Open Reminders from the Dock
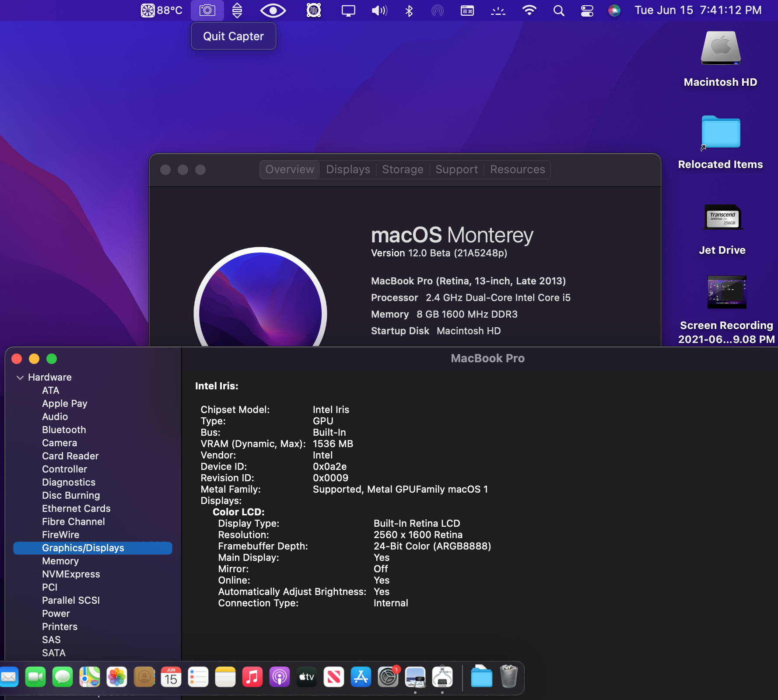The width and height of the screenshot is (778, 700). click(x=198, y=677)
